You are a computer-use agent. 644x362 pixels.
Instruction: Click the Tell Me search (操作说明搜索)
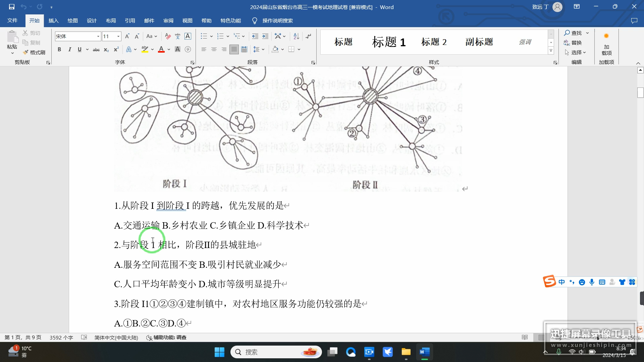(x=272, y=21)
